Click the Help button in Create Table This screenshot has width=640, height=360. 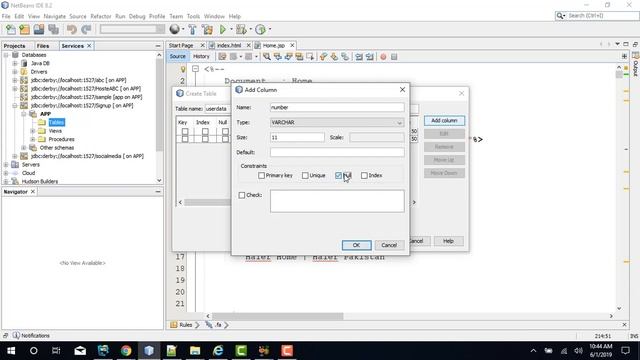448,241
